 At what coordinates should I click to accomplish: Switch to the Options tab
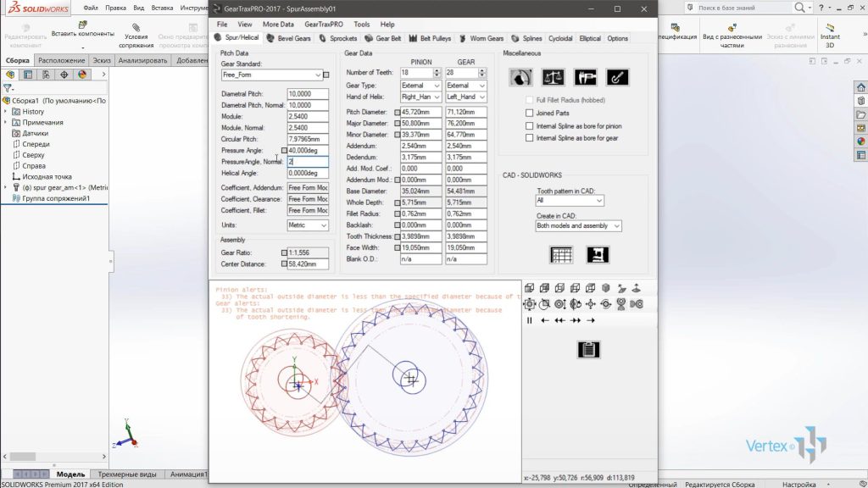[x=617, y=38]
